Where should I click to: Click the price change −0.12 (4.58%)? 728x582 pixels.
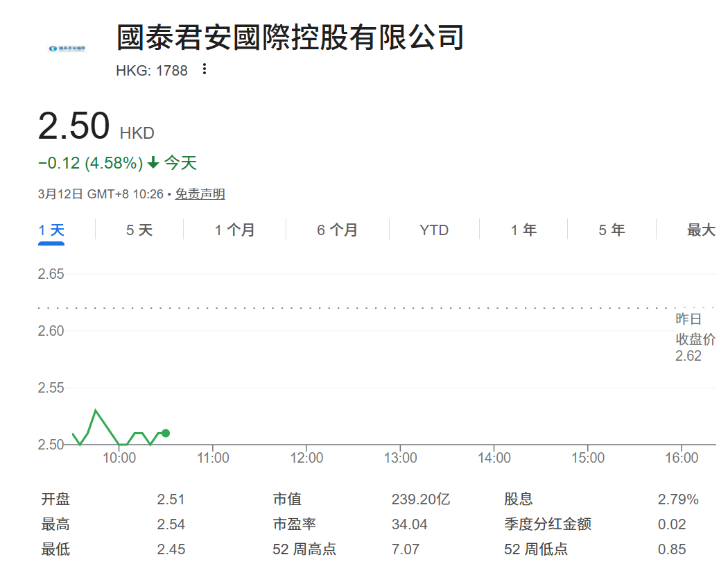[91, 163]
